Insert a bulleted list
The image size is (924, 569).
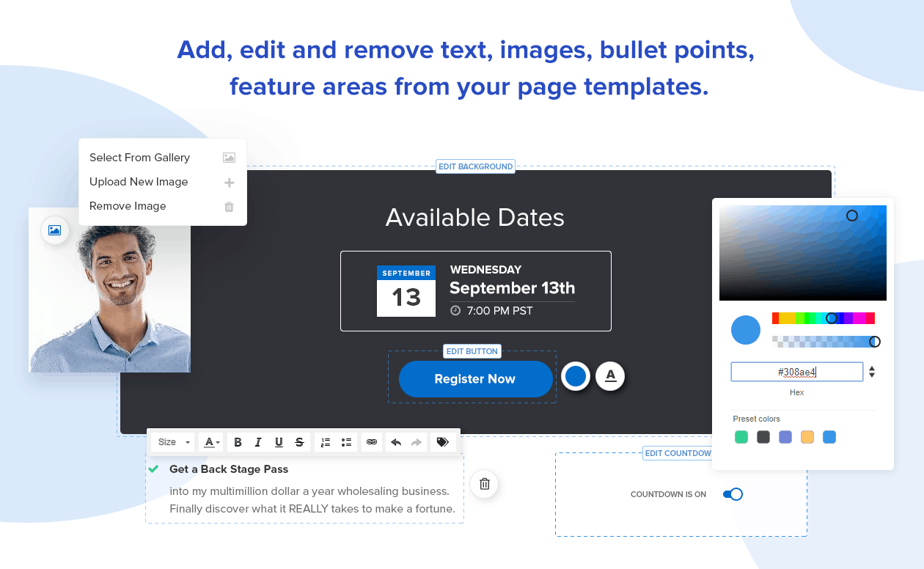coord(346,442)
